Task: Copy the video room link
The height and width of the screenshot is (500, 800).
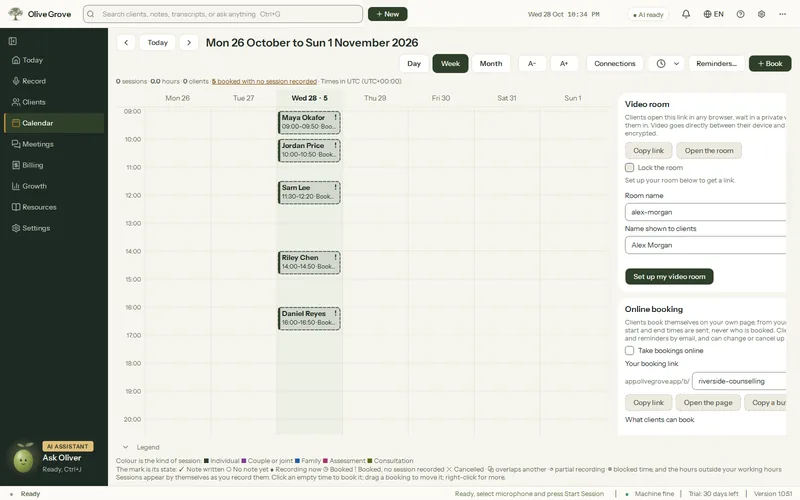Action: pos(648,151)
